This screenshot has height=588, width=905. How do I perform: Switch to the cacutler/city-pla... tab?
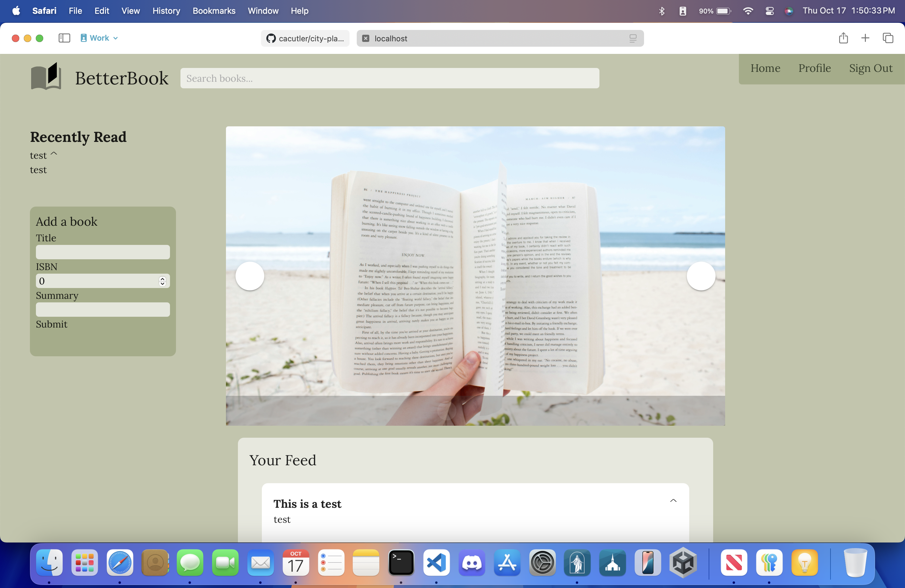coord(305,38)
